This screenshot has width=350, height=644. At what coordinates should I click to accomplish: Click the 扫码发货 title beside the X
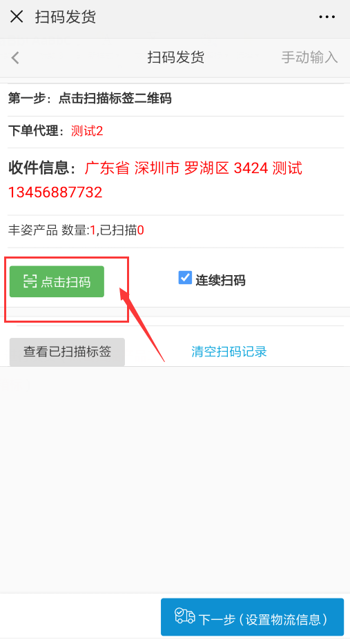pos(66,17)
